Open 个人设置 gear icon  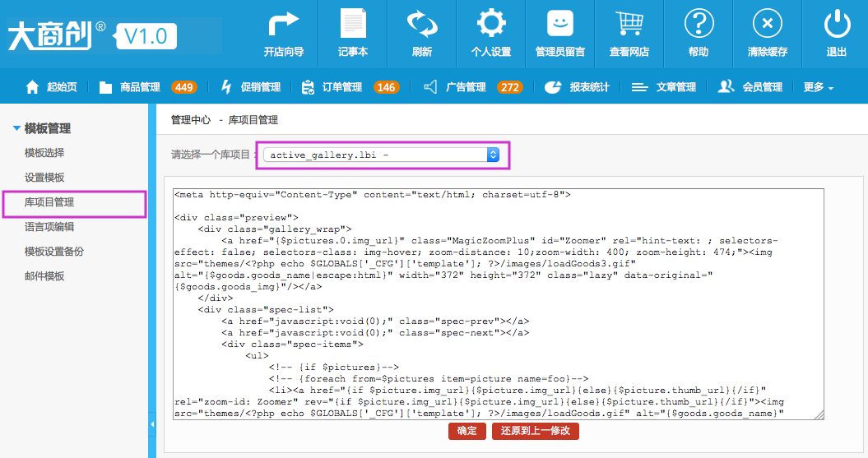[491, 24]
